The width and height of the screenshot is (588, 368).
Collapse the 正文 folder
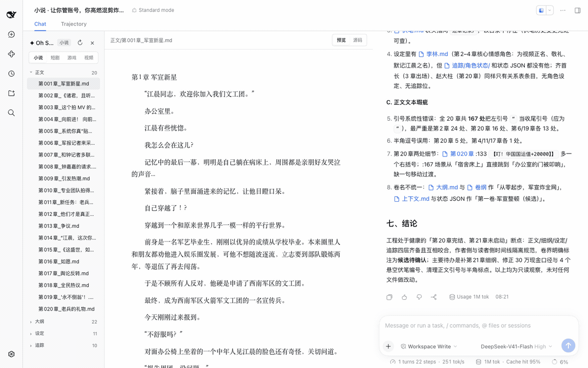tap(64, 72)
